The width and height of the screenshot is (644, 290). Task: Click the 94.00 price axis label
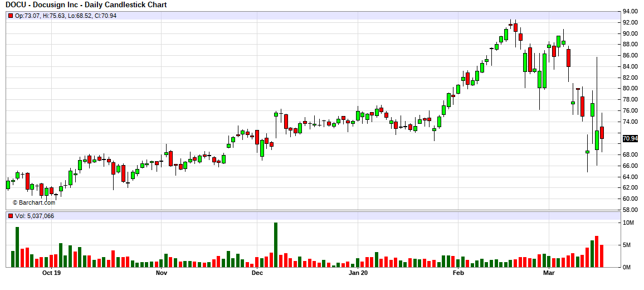coord(631,12)
